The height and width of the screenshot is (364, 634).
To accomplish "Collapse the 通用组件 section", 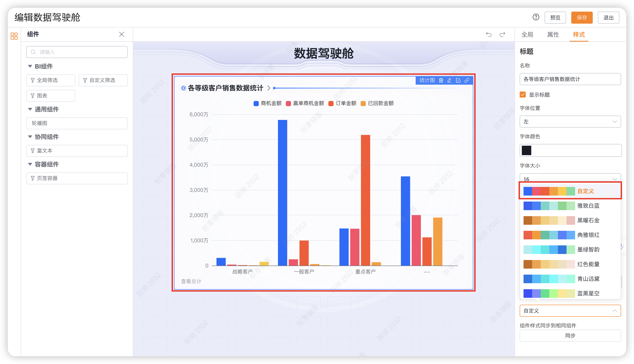I will pos(30,109).
